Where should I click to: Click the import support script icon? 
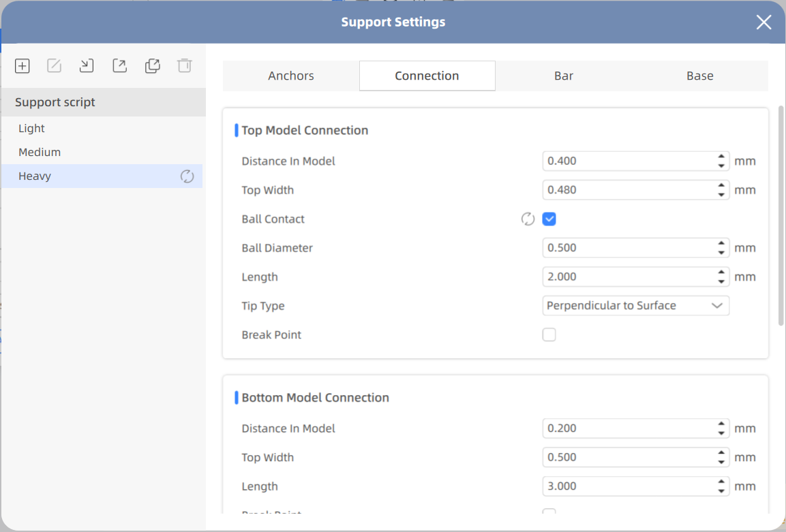click(87, 66)
